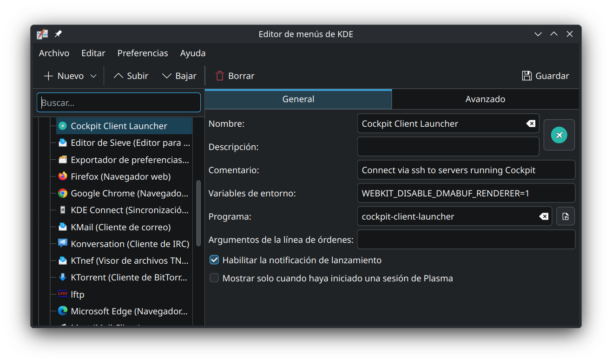Open the Preferencias menu
Screen dimensions: 612x364
(x=143, y=53)
